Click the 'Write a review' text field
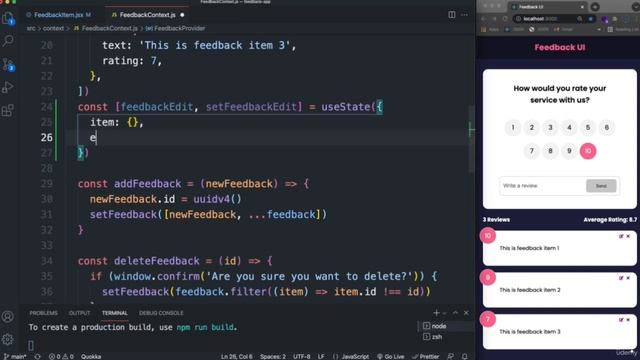Screen dimensions: 640x360 (542, 186)
